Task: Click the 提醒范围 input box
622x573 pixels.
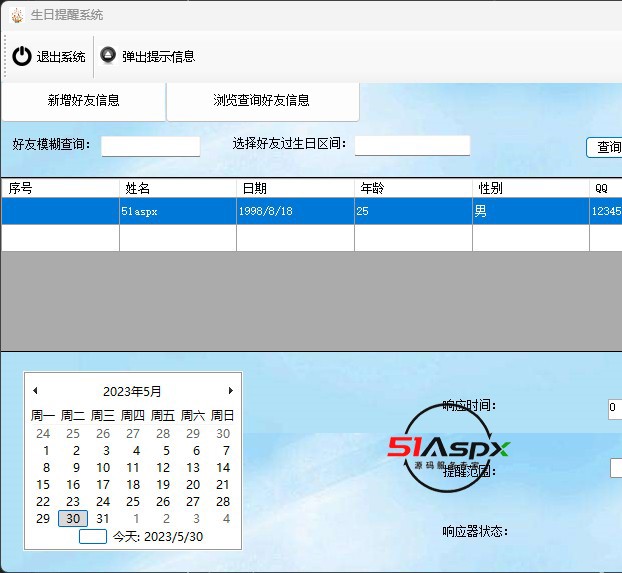Action: [x=615, y=468]
